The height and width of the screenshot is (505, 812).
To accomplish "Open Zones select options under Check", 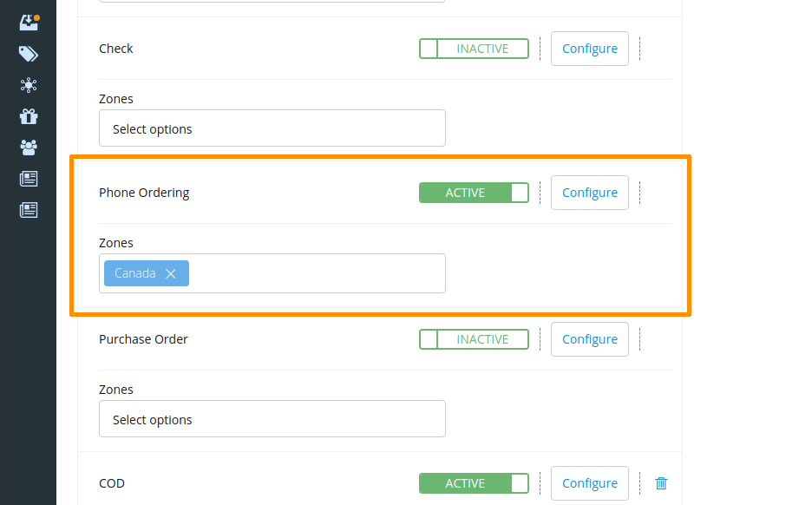I will [272, 128].
